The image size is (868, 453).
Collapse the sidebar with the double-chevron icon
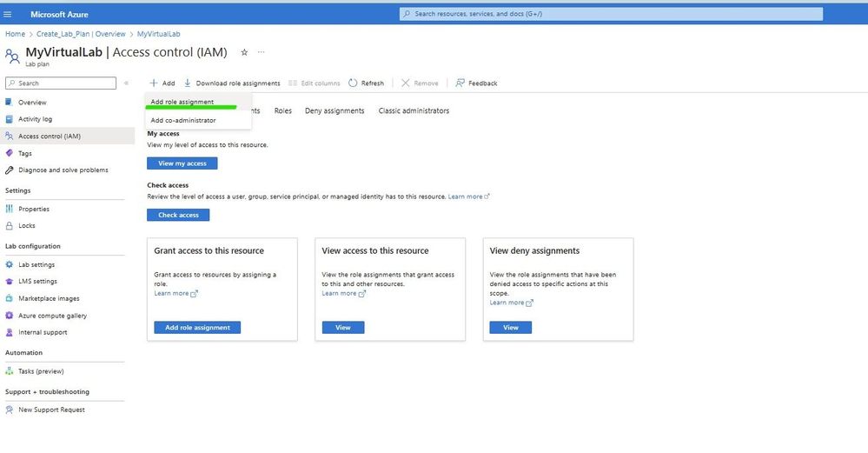pyautogui.click(x=126, y=83)
